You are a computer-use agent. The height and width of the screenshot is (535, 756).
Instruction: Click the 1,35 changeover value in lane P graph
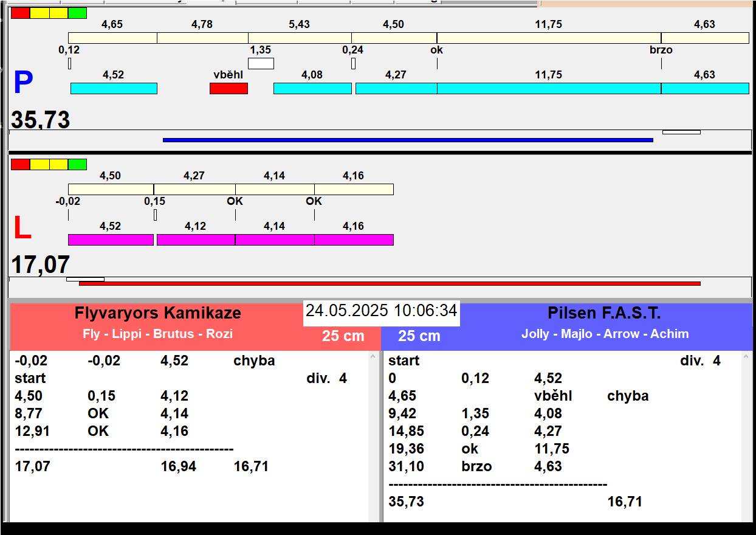point(261,50)
